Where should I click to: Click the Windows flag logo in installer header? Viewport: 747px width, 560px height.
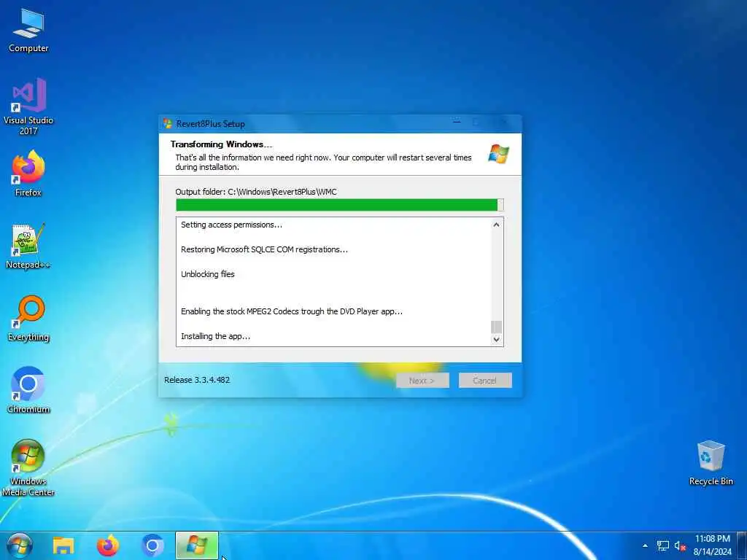(x=498, y=154)
